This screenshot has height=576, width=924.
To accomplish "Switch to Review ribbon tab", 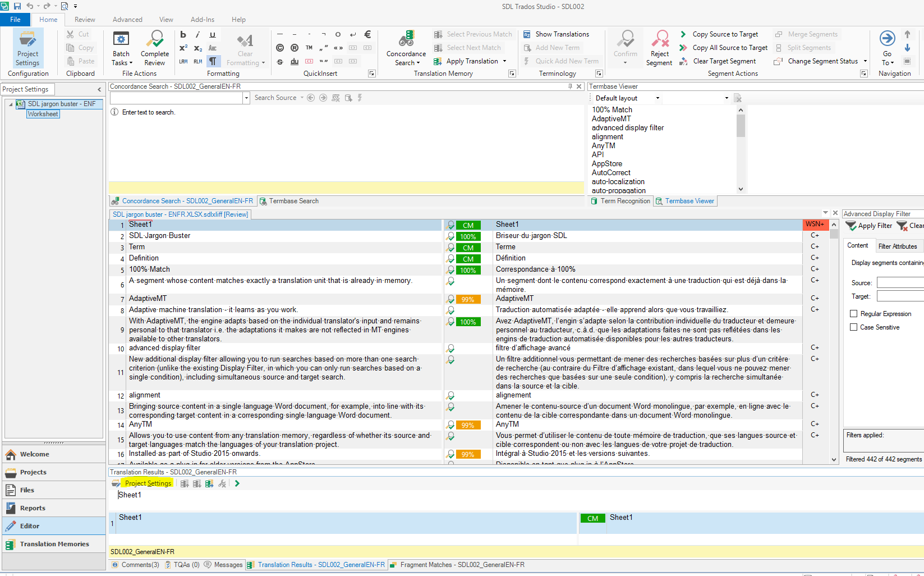I will pos(85,20).
